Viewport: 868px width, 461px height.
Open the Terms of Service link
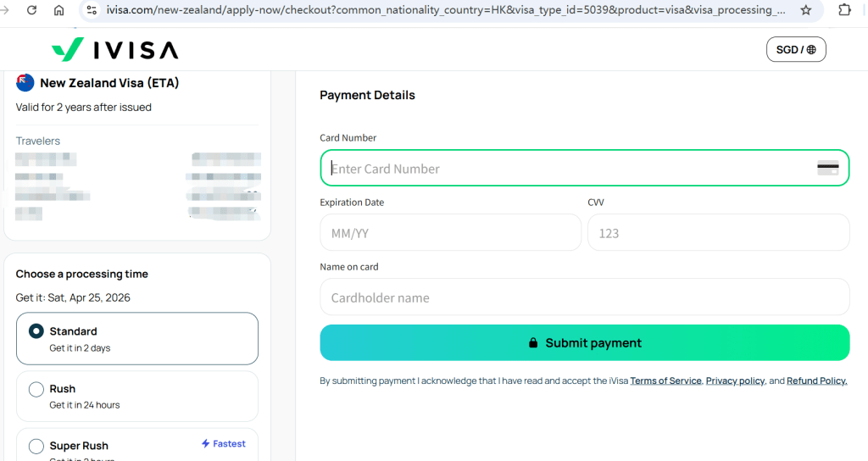665,381
